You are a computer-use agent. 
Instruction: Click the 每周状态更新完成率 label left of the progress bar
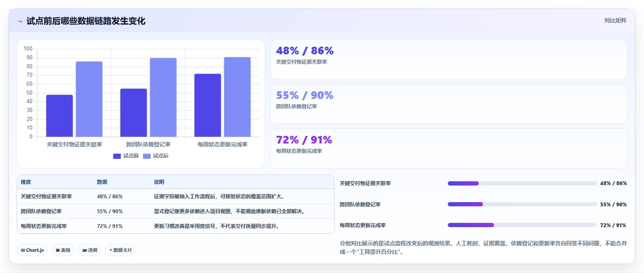[x=363, y=225]
